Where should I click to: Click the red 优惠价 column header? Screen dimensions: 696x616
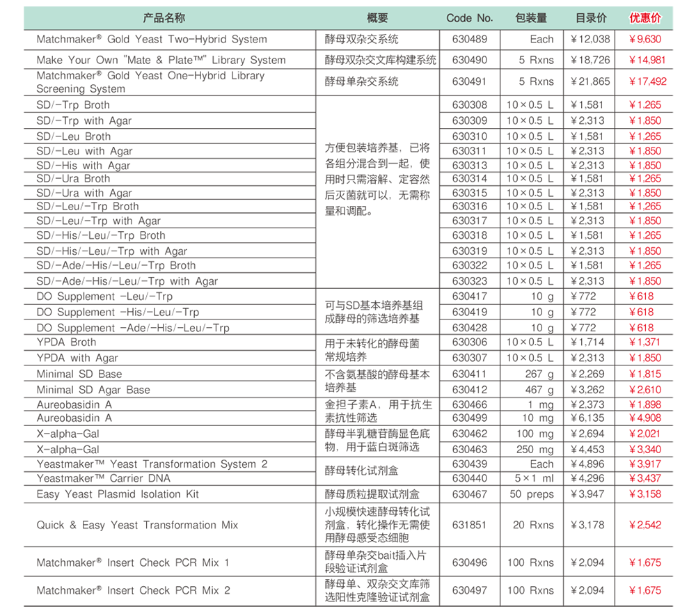(645, 18)
